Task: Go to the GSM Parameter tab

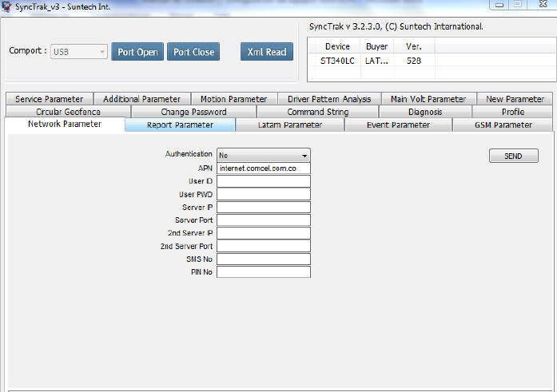Action: 503,125
